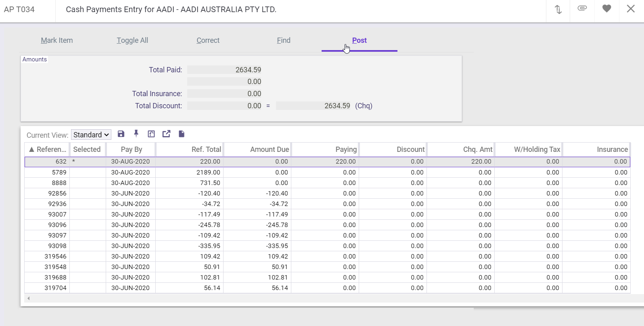Select reference 93098 row
Image resolution: width=644 pixels, height=326 pixels.
[x=327, y=246]
